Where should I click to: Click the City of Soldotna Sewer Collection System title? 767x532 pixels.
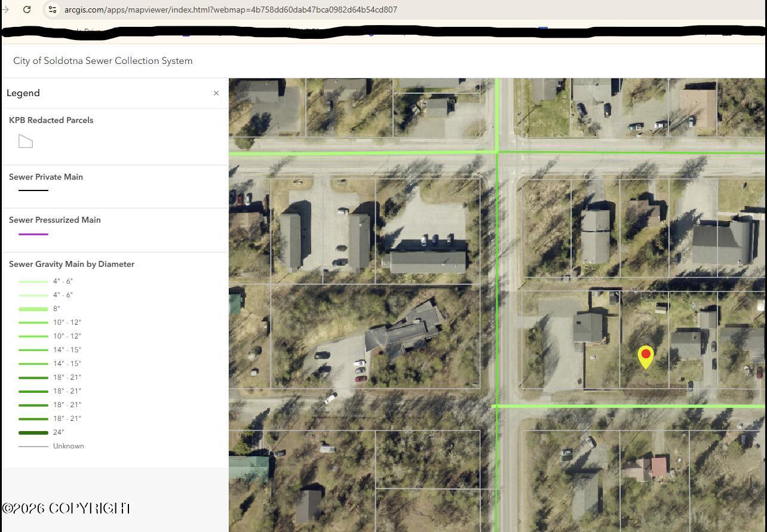pyautogui.click(x=103, y=61)
